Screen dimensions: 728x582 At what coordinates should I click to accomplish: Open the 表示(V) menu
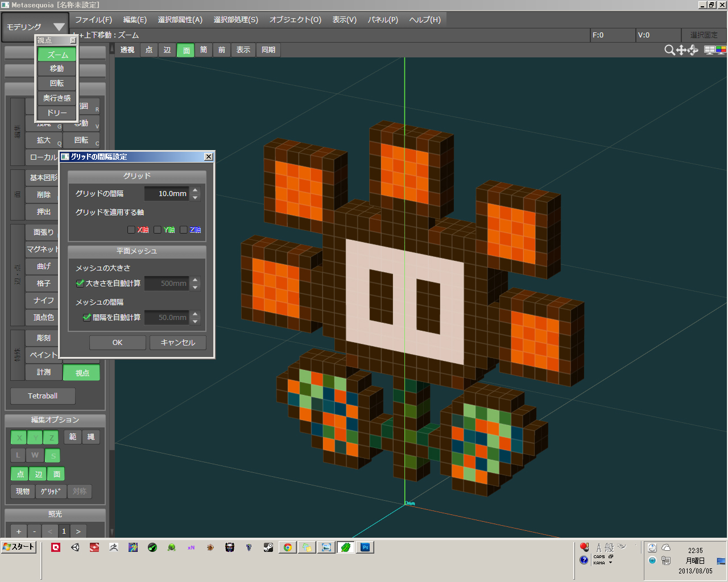tap(344, 20)
